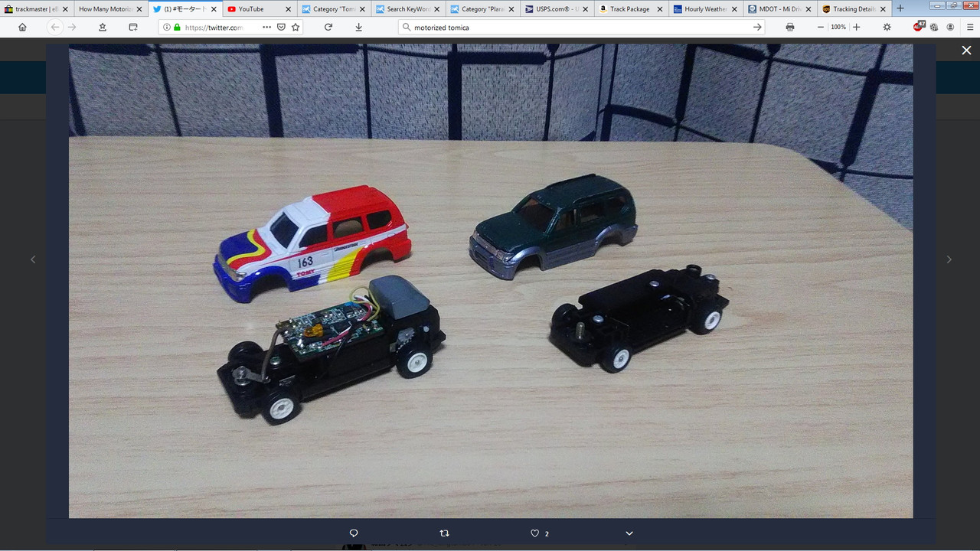Switch to the Category "Tomi tab
Image resolution: width=980 pixels, height=551 pixels.
point(333,8)
